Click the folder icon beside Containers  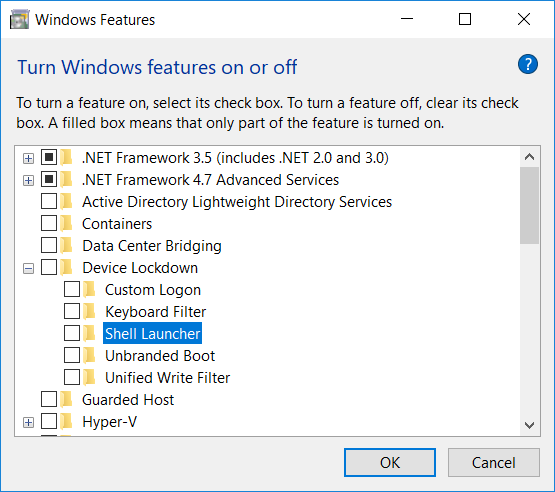pyautogui.click(x=66, y=224)
